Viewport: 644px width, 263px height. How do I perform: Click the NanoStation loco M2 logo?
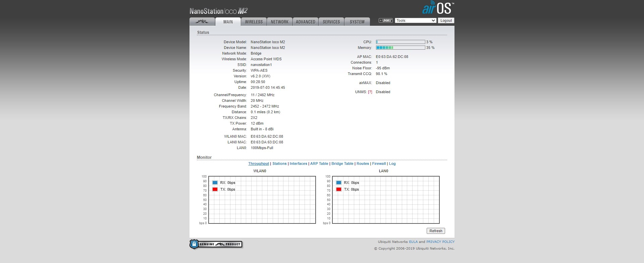click(218, 11)
